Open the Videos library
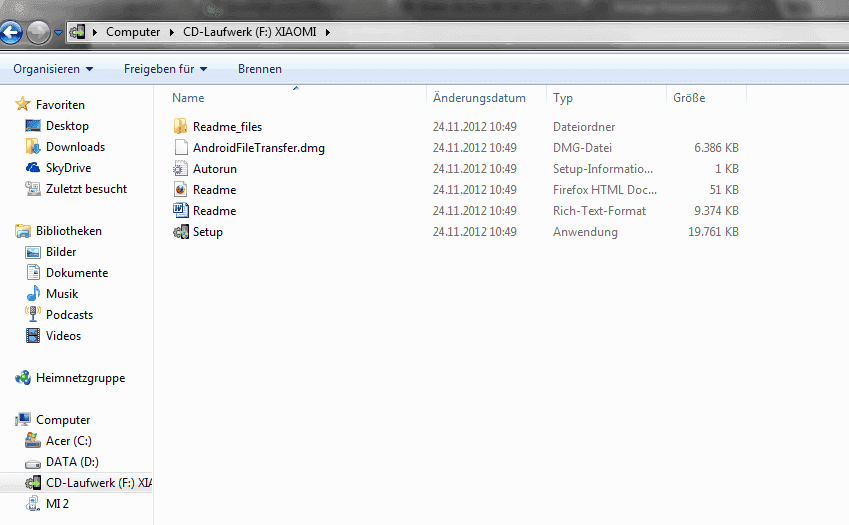 [x=63, y=336]
